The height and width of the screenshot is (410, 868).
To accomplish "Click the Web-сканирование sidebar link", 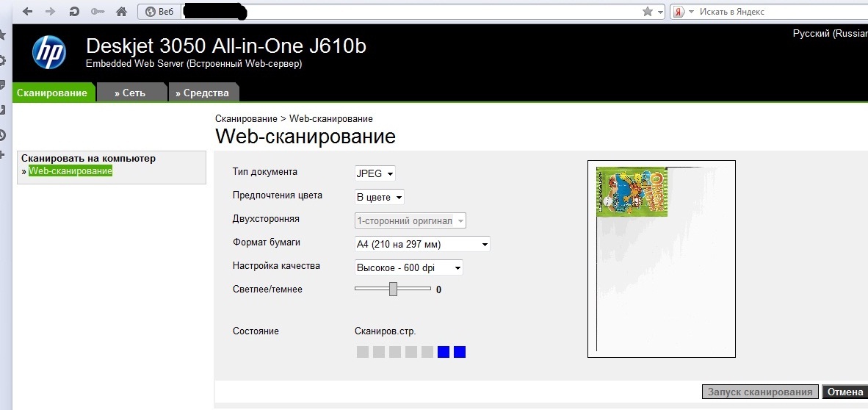I will (70, 171).
